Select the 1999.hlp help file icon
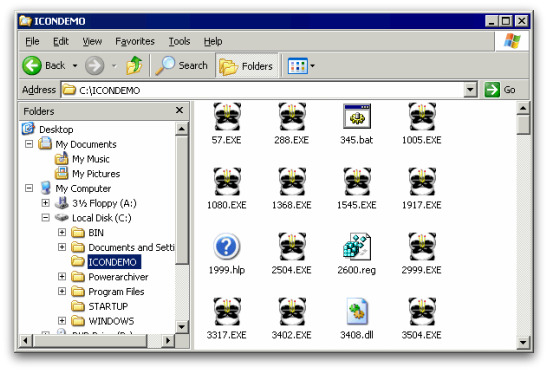The image size is (548, 371). (x=227, y=247)
